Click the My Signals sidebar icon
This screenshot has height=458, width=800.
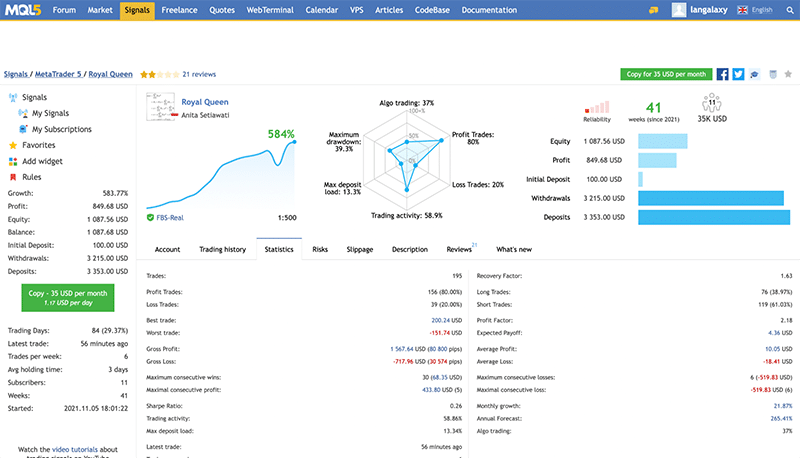23,113
